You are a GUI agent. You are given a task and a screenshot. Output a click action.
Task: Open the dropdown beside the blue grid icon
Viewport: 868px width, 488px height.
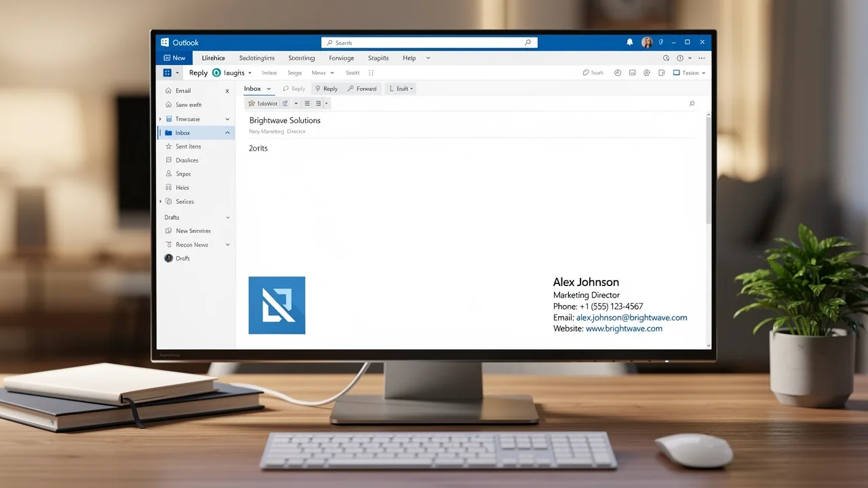178,73
